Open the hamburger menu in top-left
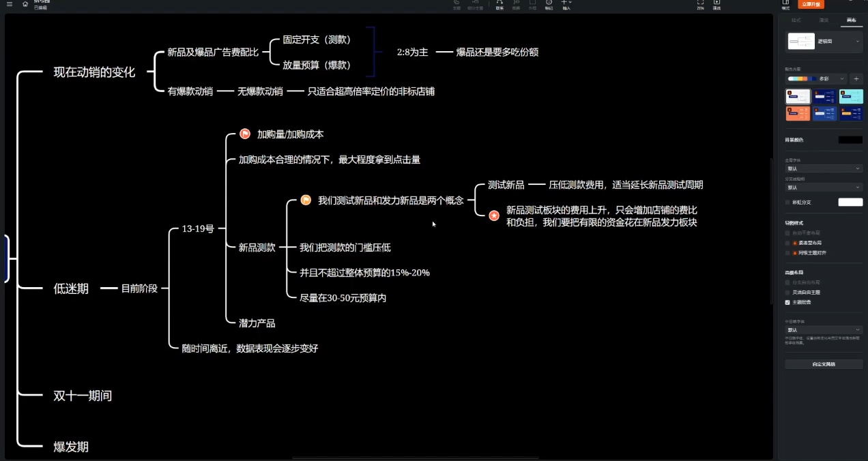The height and width of the screenshot is (461, 868). coord(9,4)
